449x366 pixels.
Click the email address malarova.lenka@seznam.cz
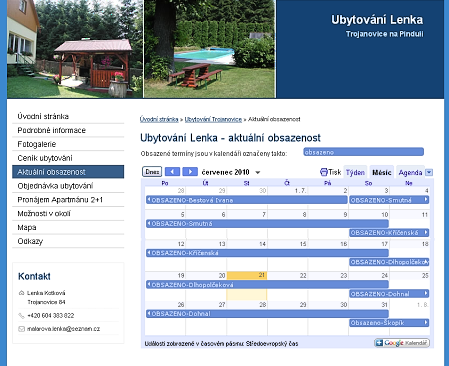click(x=63, y=329)
